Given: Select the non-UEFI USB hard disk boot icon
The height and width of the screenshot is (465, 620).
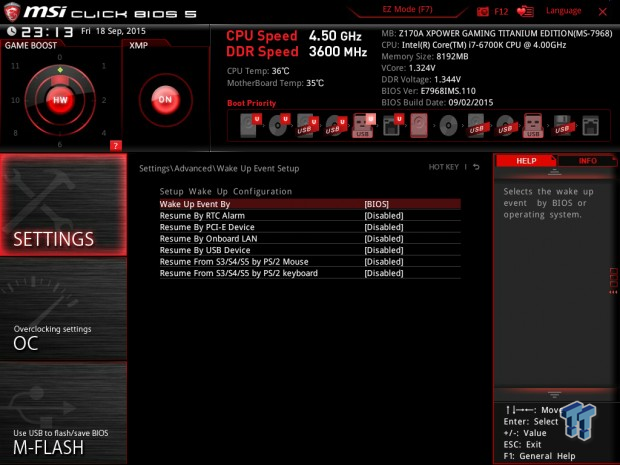Looking at the screenshot, I should [x=476, y=126].
